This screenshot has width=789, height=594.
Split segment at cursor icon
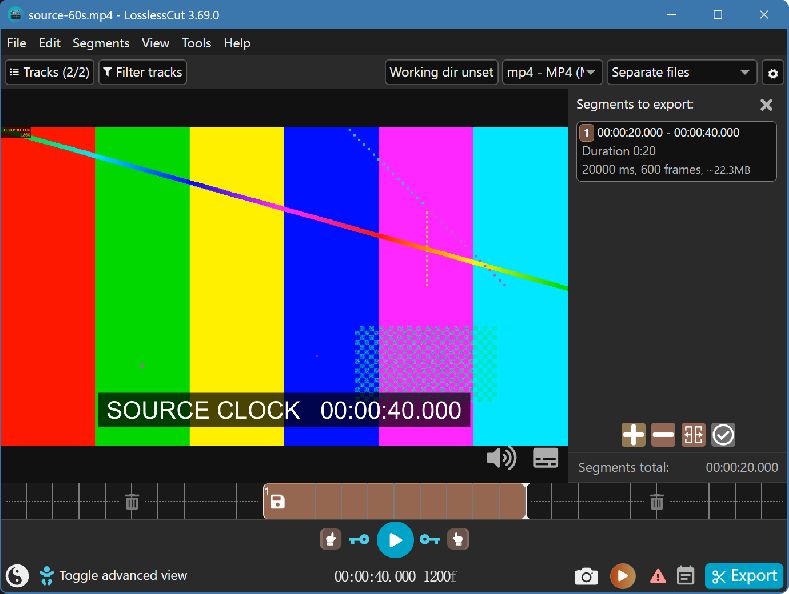click(693, 435)
